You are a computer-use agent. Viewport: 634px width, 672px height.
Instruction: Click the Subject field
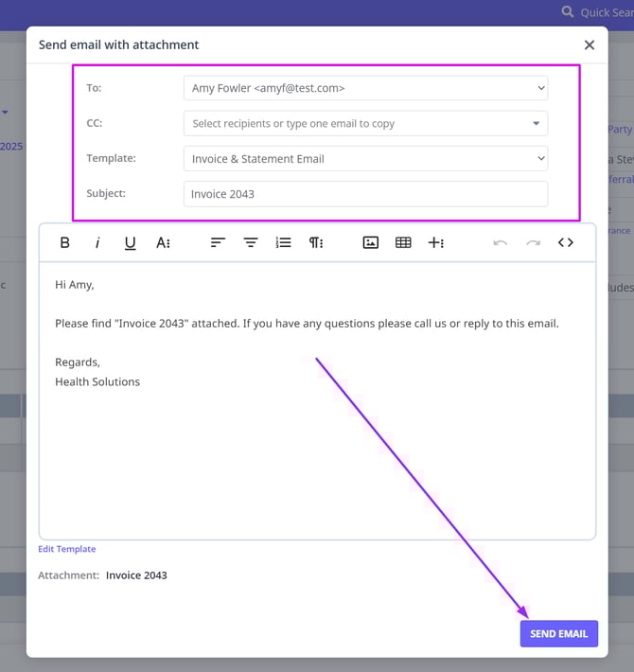(365, 194)
